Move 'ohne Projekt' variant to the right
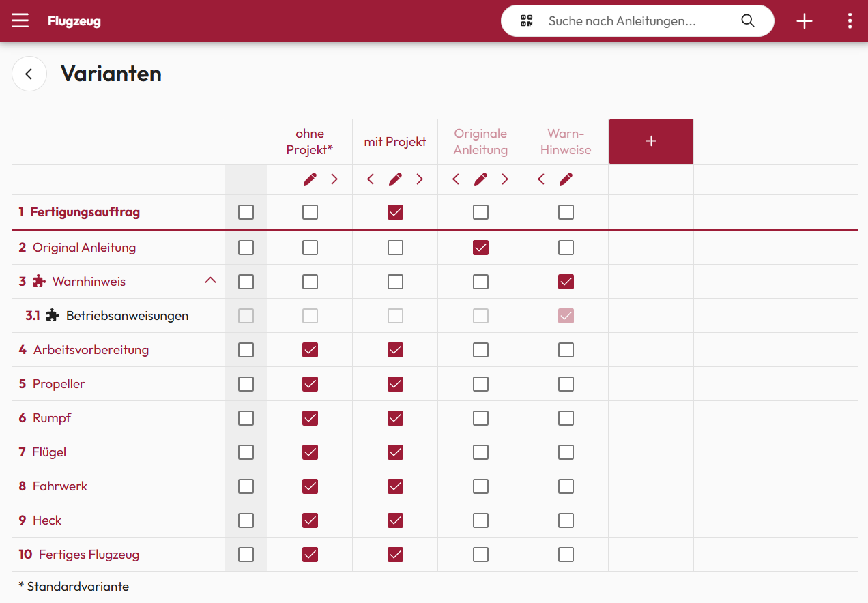Image resolution: width=868 pixels, height=603 pixels. click(334, 179)
